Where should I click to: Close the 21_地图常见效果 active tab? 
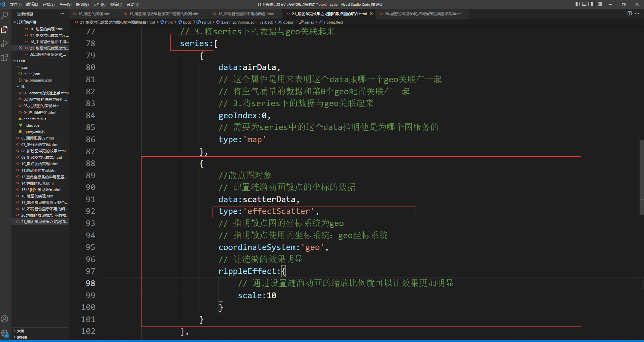(371, 14)
